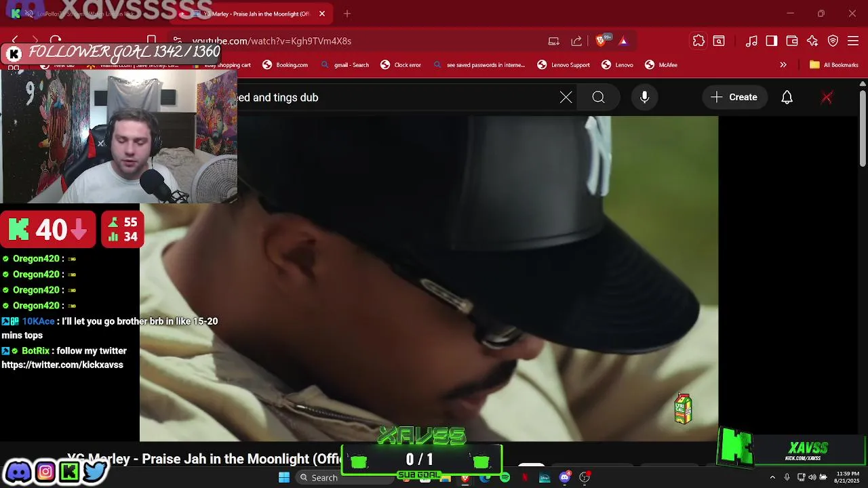
Task: Open the Booking.com bookmark
Action: (x=285, y=65)
